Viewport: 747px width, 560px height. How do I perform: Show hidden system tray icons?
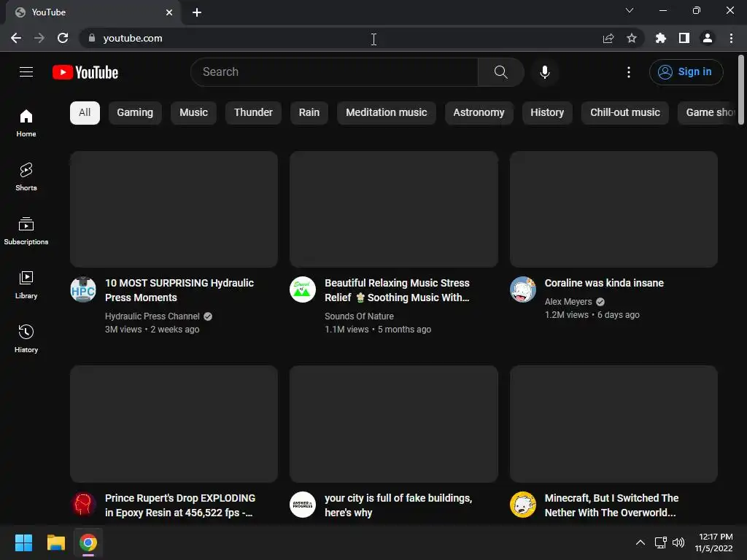click(x=640, y=542)
